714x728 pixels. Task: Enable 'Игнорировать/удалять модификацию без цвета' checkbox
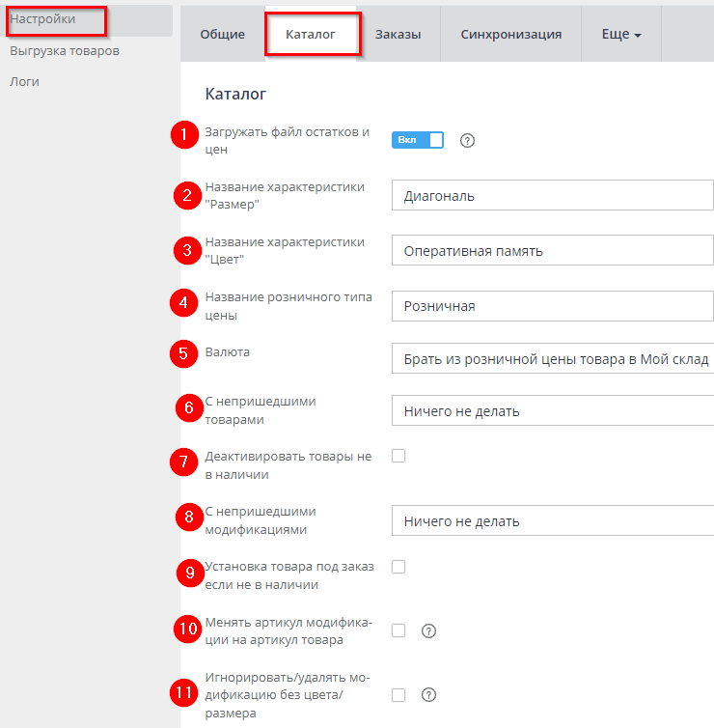point(398,695)
